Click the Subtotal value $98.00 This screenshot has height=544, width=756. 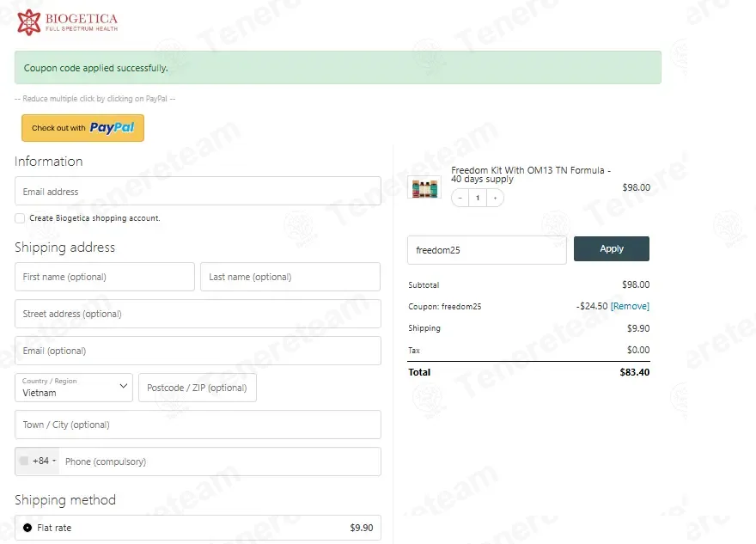(x=636, y=284)
